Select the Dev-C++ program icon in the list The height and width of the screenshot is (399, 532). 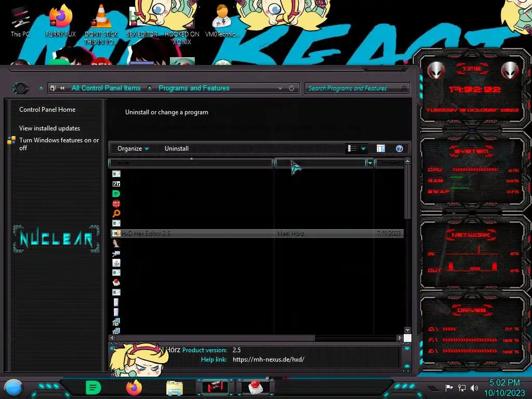coord(116,203)
